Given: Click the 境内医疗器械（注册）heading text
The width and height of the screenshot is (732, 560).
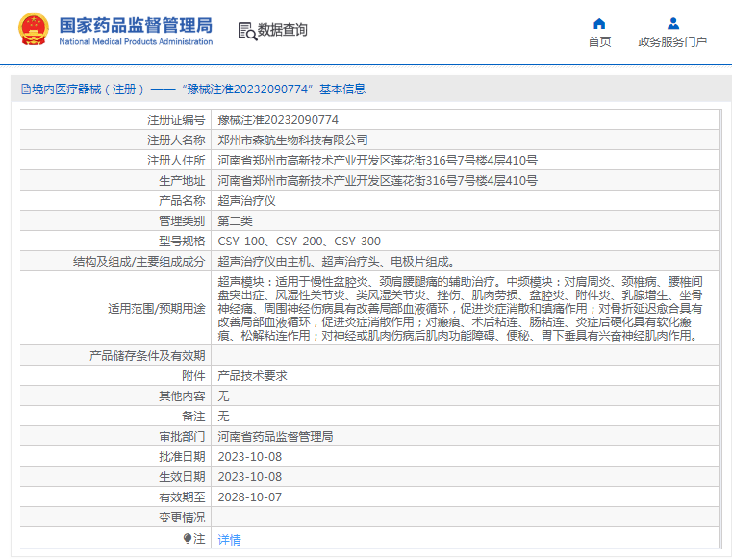Looking at the screenshot, I should (88, 89).
